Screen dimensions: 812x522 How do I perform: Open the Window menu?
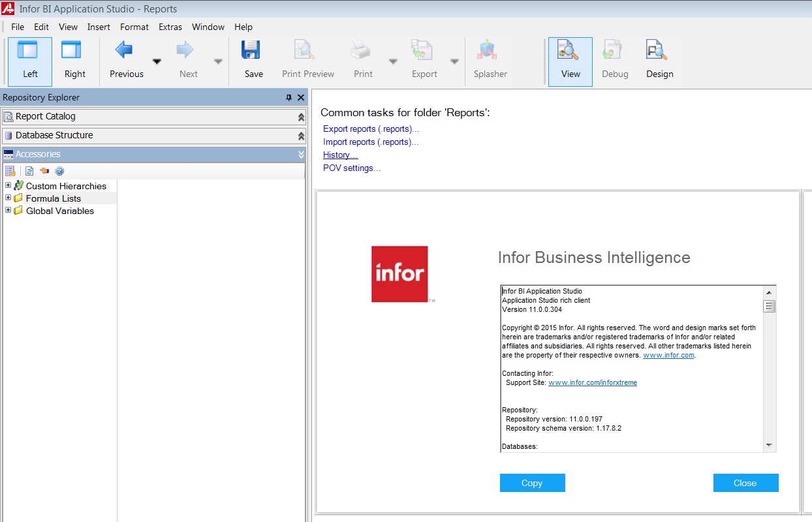(208, 27)
